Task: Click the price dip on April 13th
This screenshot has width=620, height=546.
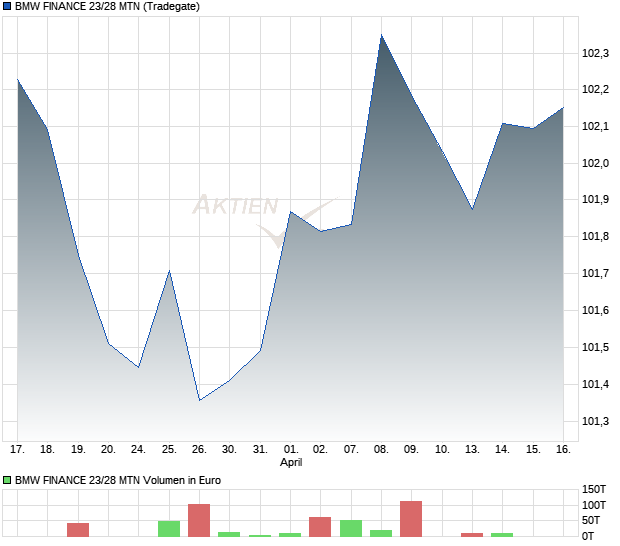Action: (x=472, y=209)
